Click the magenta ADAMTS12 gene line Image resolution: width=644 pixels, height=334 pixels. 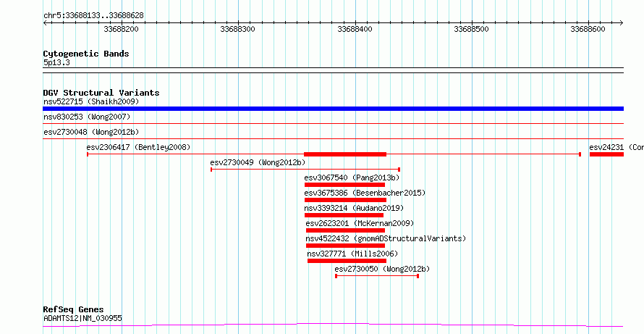pyautogui.click(x=333, y=325)
